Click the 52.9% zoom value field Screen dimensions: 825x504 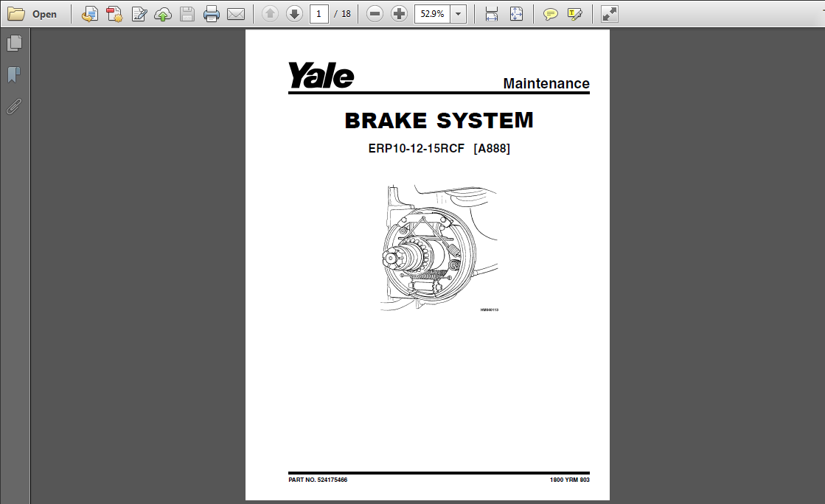(x=433, y=14)
